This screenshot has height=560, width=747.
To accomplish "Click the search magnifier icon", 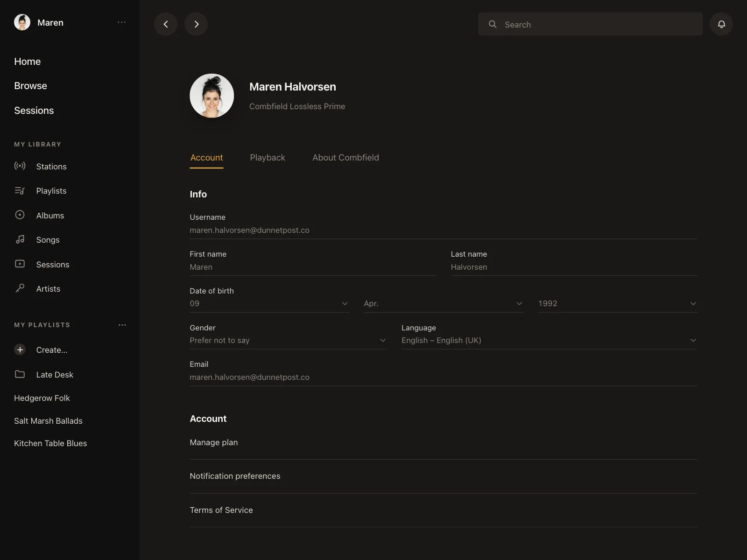I will point(493,24).
